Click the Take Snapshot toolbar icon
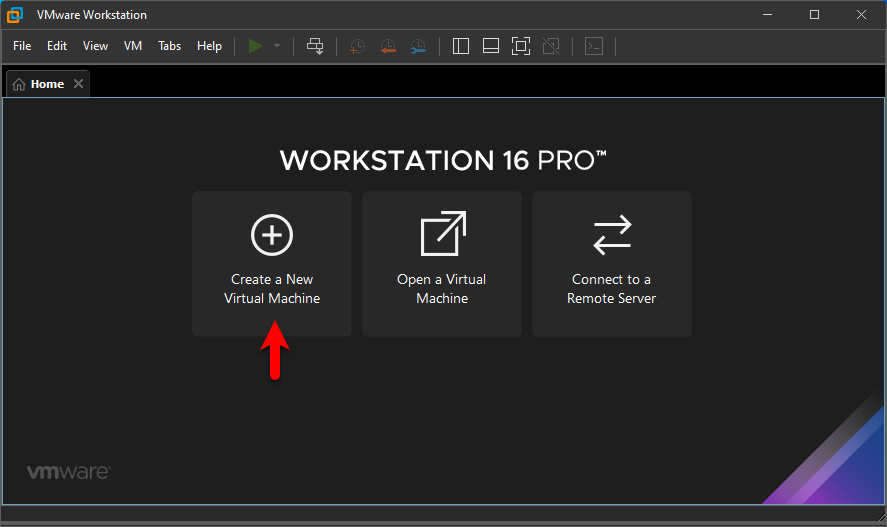This screenshot has width=887, height=527. point(357,46)
